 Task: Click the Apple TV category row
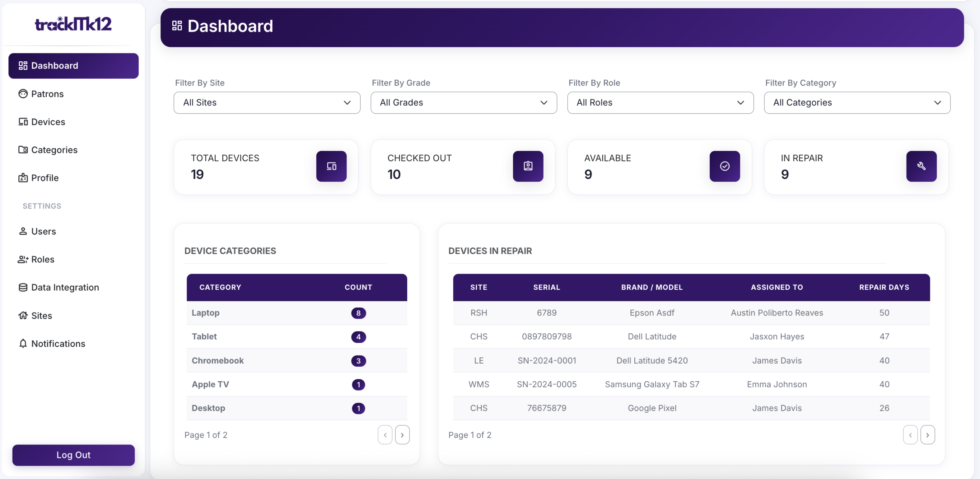(297, 384)
